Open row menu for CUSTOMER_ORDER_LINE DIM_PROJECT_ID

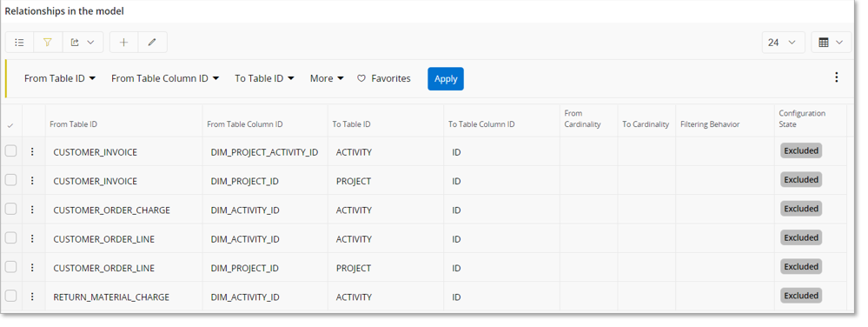[x=33, y=267]
